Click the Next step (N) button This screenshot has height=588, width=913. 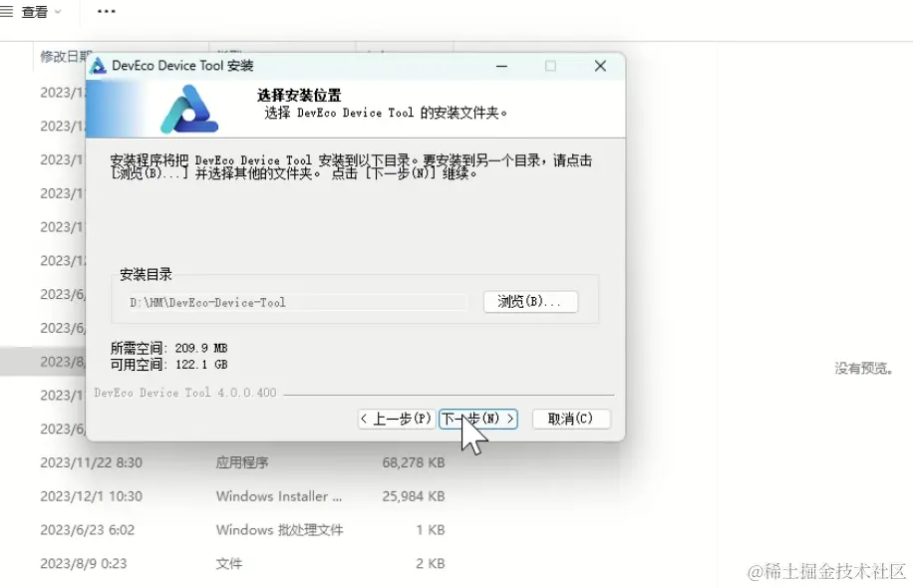478,419
